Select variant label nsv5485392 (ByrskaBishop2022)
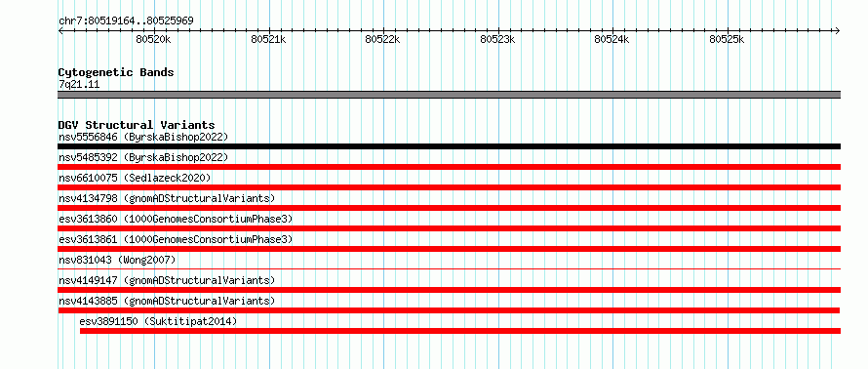Screen dimensions: 868x369 (143, 157)
